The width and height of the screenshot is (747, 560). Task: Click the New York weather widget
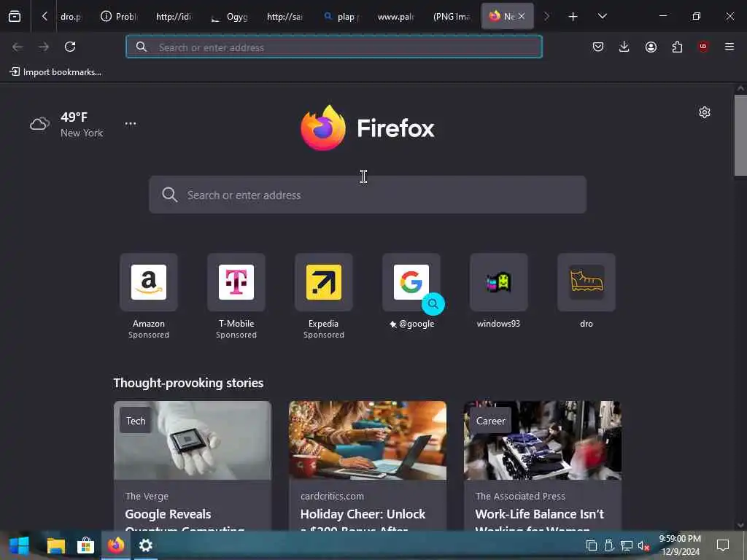(66, 124)
